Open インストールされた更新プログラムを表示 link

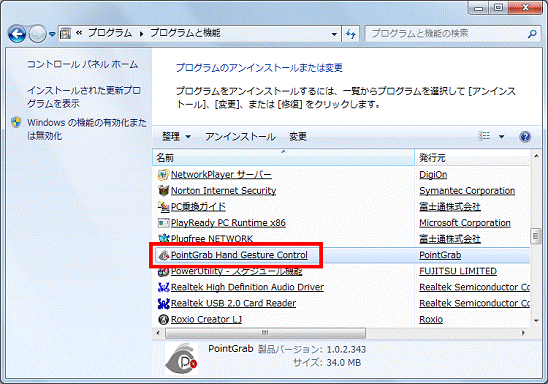click(x=84, y=97)
